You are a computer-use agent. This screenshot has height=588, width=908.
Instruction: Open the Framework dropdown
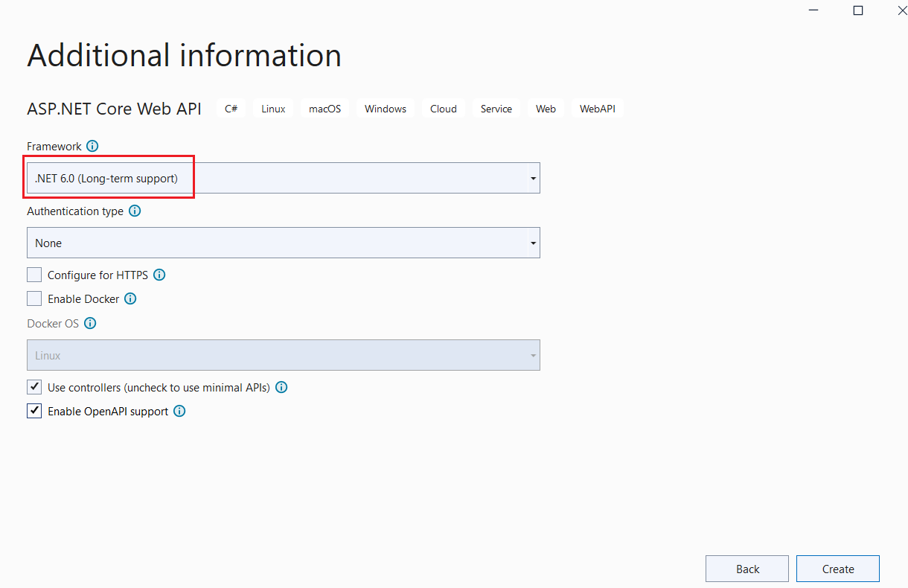click(x=533, y=178)
